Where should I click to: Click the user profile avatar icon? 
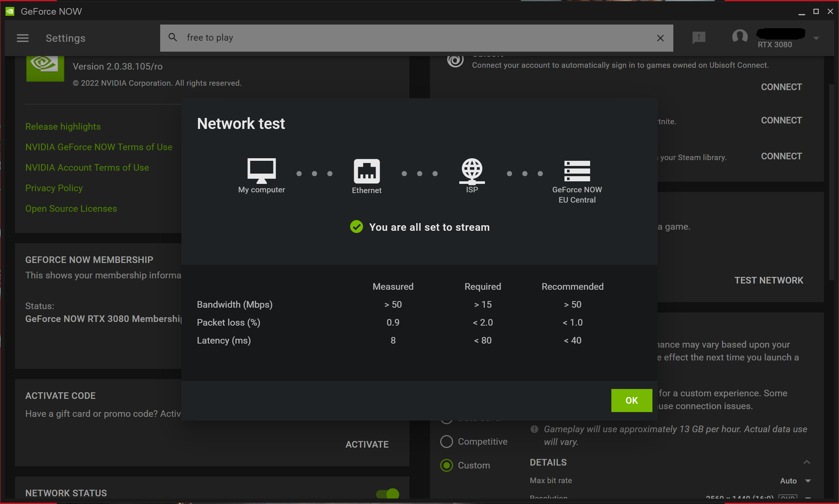[x=740, y=37]
